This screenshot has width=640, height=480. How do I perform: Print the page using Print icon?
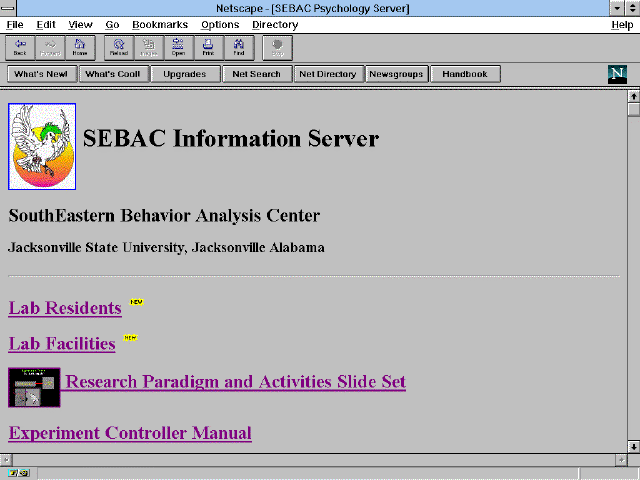point(209,48)
